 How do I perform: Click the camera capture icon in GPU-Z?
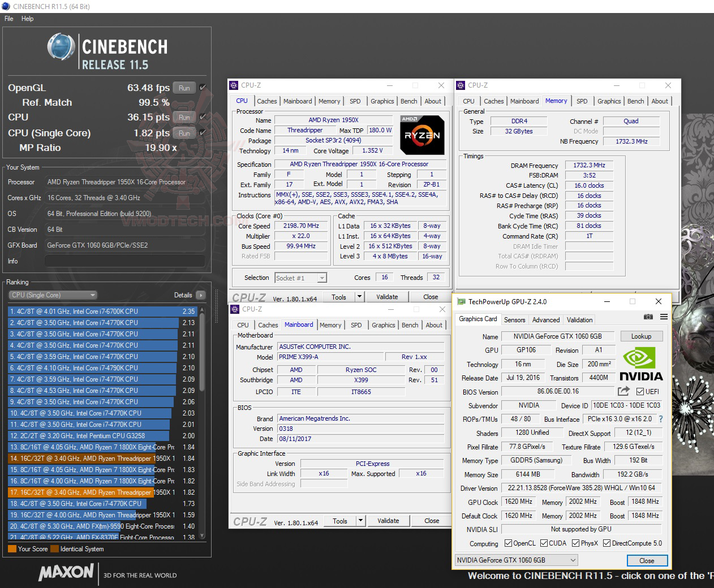point(648,317)
